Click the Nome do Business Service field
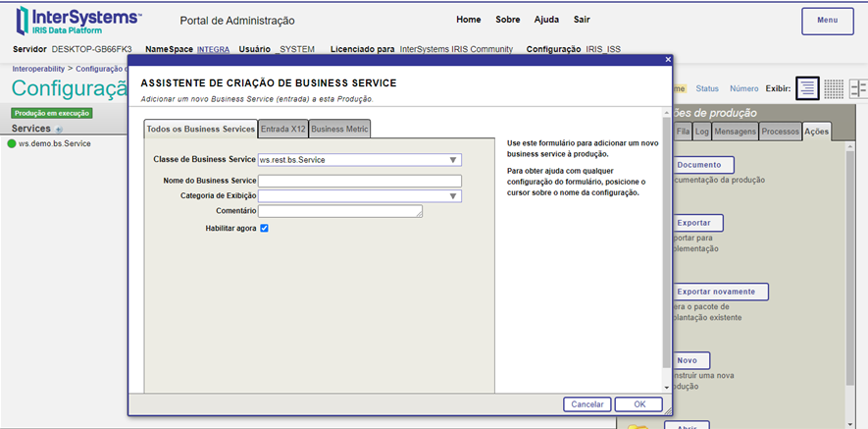Image resolution: width=868 pixels, height=429 pixels. [x=359, y=181]
